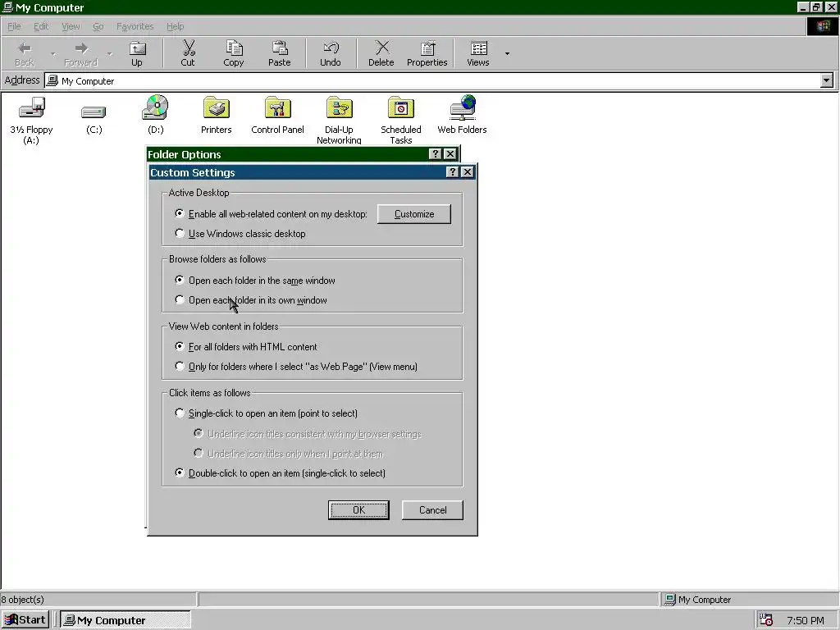Open the Go menu
The height and width of the screenshot is (630, 840).
pos(98,26)
